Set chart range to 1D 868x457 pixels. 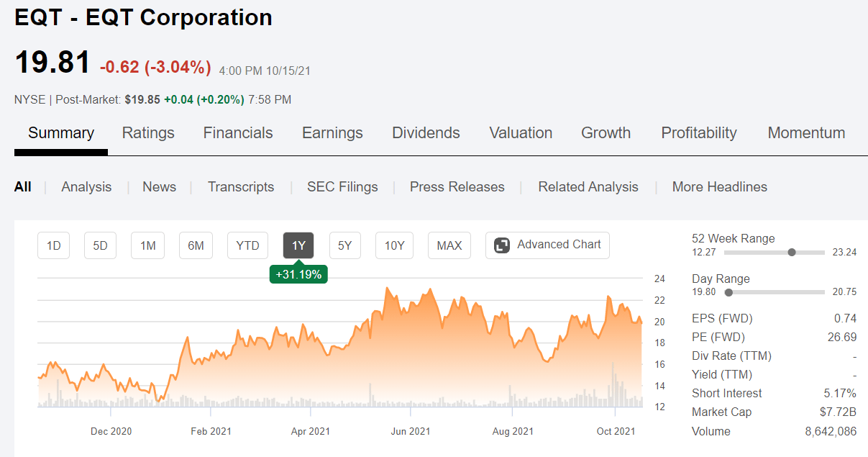[x=53, y=245]
